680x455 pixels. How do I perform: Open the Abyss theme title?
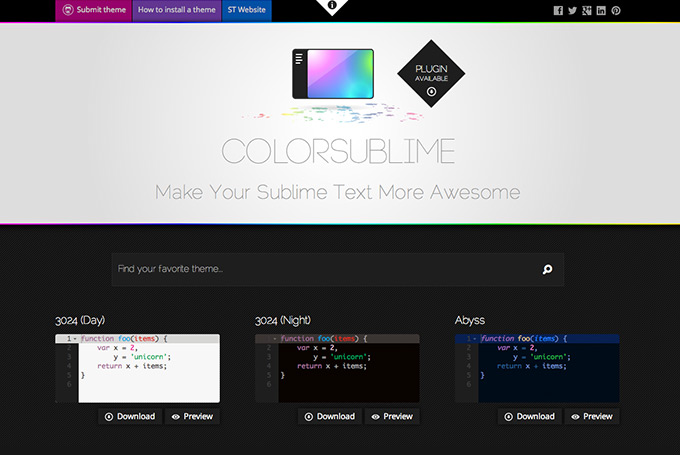[x=470, y=320]
